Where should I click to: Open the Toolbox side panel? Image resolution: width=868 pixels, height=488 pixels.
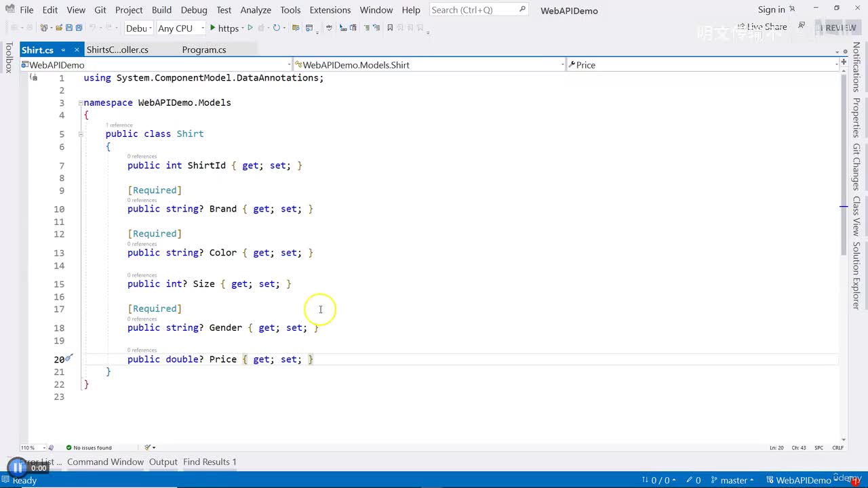9,58
